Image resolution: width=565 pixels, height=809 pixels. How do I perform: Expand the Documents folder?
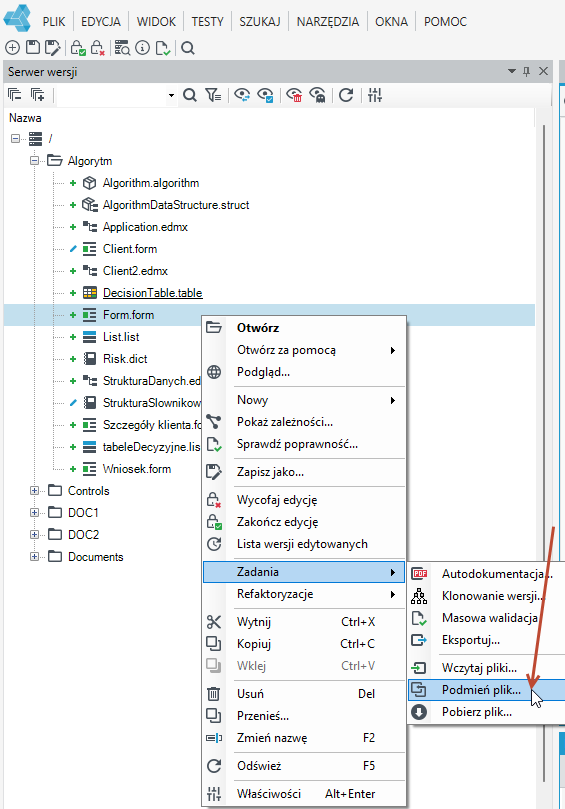tap(34, 557)
